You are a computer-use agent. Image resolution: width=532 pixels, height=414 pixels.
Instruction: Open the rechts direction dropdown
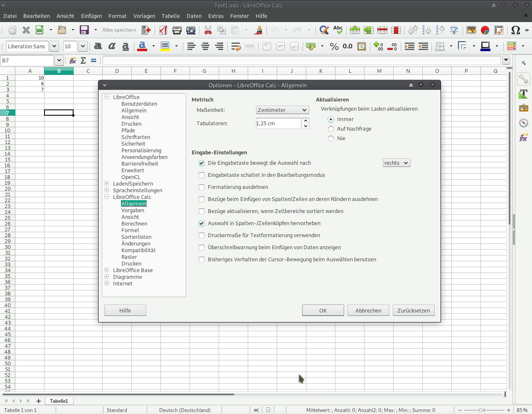pos(396,163)
